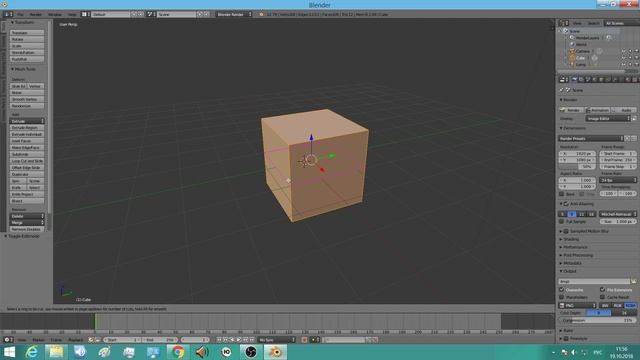Open the Render menu
Screen dimensions: 640x360
tap(36, 14)
